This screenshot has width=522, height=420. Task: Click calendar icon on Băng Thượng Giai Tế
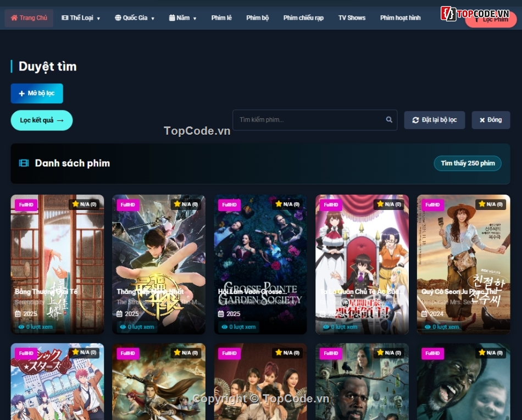click(18, 314)
